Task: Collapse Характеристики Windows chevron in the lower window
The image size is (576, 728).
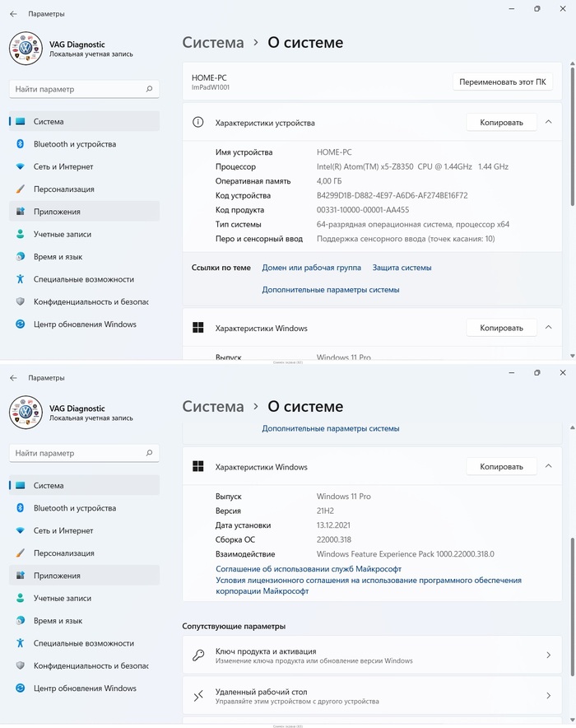Action: (x=549, y=467)
